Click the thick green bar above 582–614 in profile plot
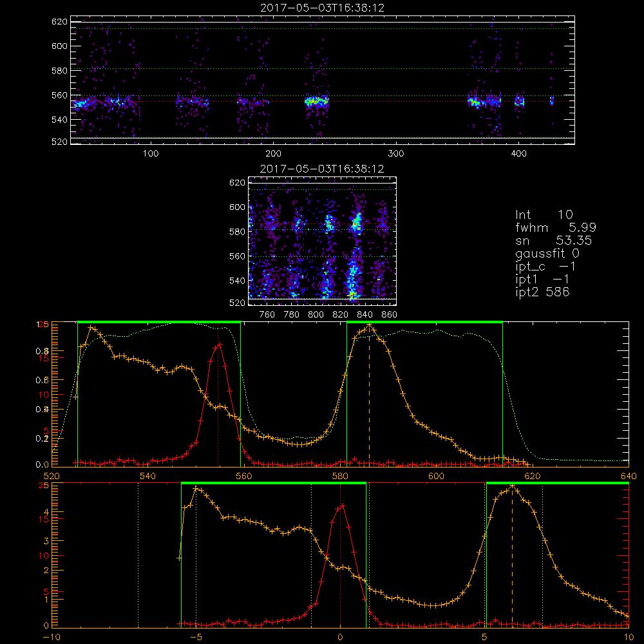Viewport: 644px width, 644px height. [424, 323]
